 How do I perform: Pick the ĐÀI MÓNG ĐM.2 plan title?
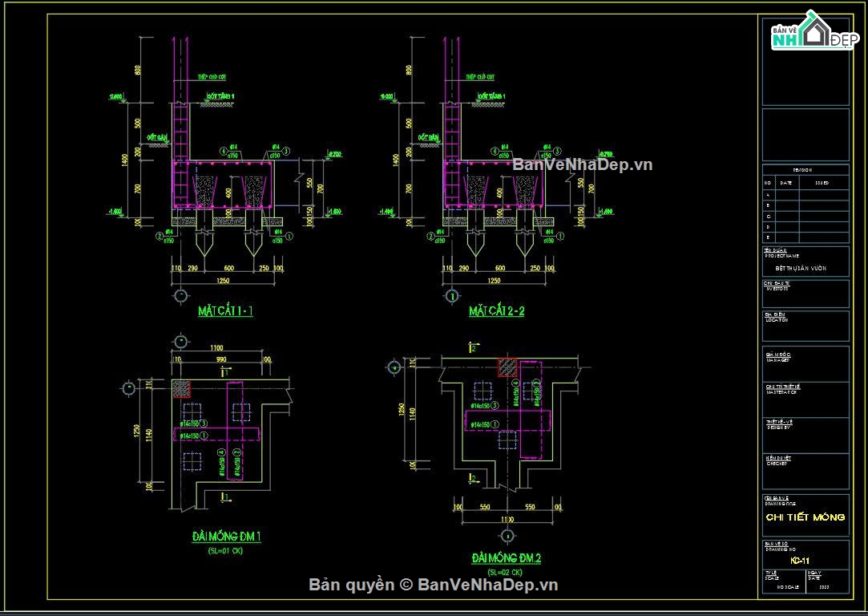507,558
